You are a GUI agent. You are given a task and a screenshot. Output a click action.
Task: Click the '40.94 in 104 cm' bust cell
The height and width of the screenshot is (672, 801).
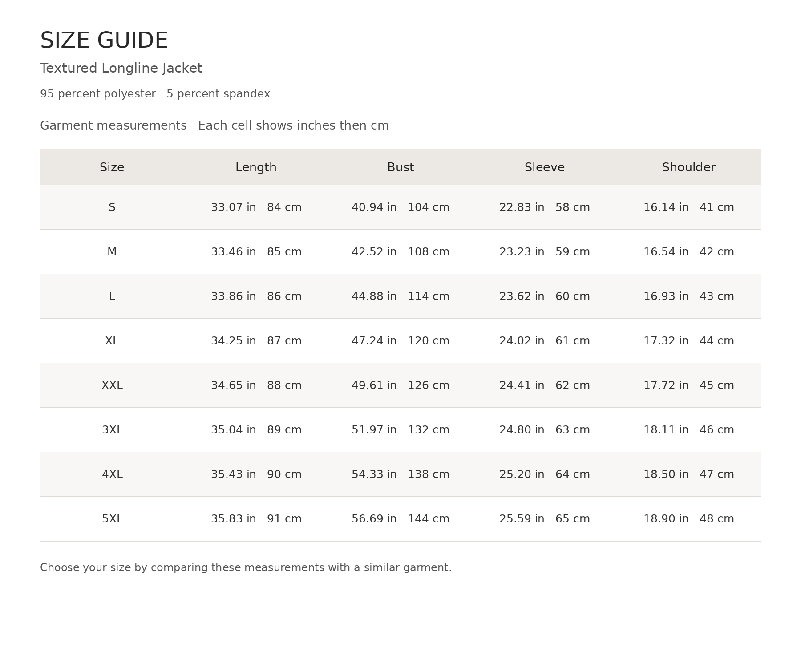coord(400,207)
